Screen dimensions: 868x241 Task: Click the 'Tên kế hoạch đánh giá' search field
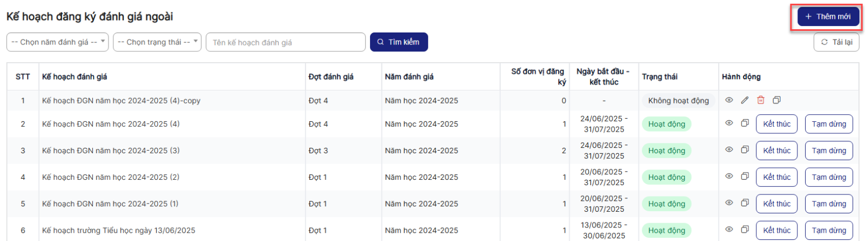(x=285, y=42)
